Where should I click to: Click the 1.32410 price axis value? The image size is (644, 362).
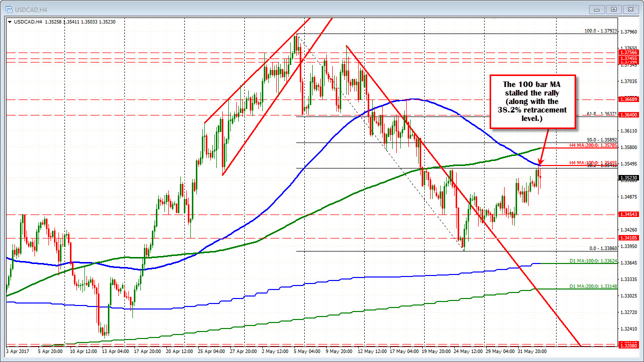pos(628,328)
